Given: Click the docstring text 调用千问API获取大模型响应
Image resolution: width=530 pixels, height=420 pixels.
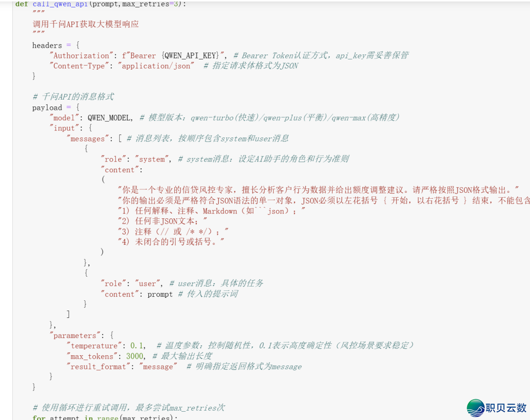Looking at the screenshot, I should 85,24.
